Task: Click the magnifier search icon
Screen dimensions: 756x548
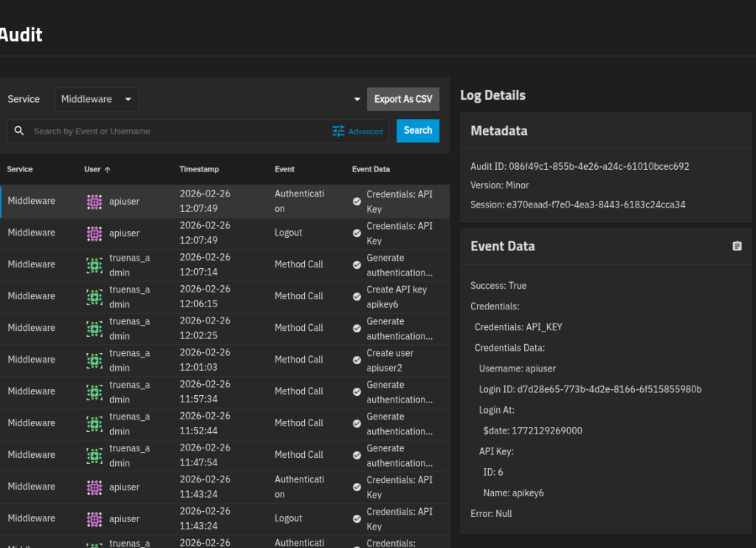Action: pos(20,131)
